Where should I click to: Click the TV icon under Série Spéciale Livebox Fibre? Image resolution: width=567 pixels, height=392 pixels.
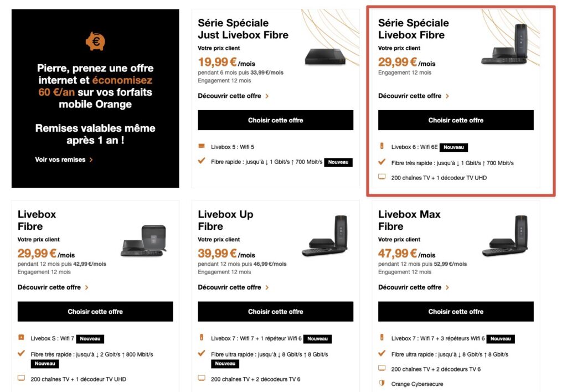pos(382,178)
